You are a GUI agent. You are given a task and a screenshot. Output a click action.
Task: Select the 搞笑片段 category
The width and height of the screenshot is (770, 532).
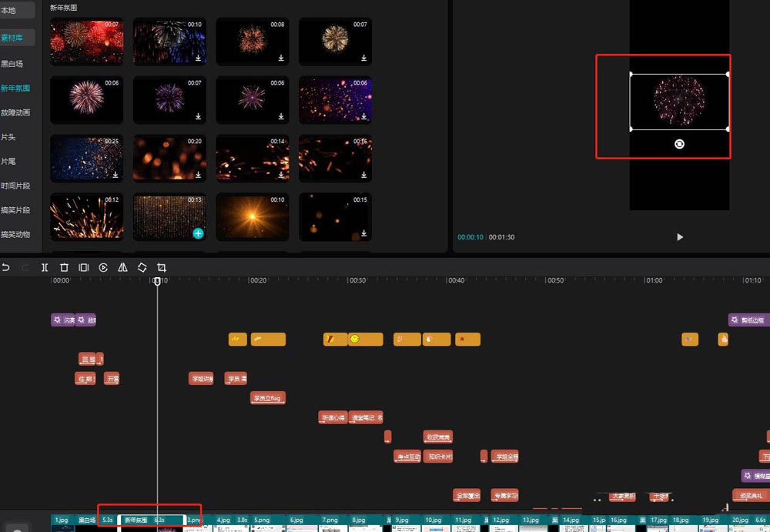pos(15,210)
